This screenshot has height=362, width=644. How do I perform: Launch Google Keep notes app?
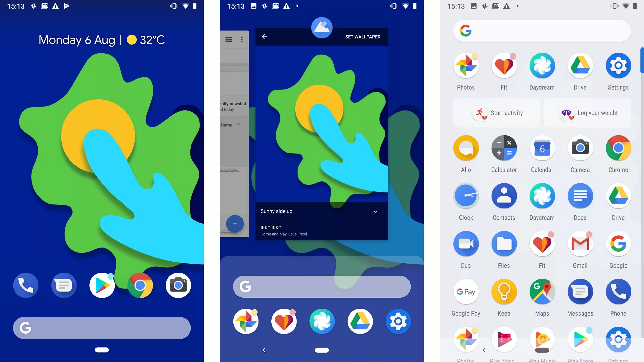(x=504, y=291)
